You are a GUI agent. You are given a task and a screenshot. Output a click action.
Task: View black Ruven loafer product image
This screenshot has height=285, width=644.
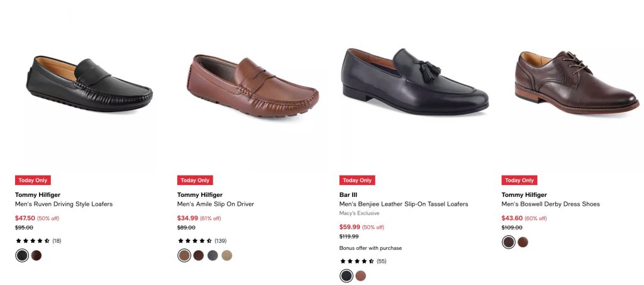[x=89, y=84]
